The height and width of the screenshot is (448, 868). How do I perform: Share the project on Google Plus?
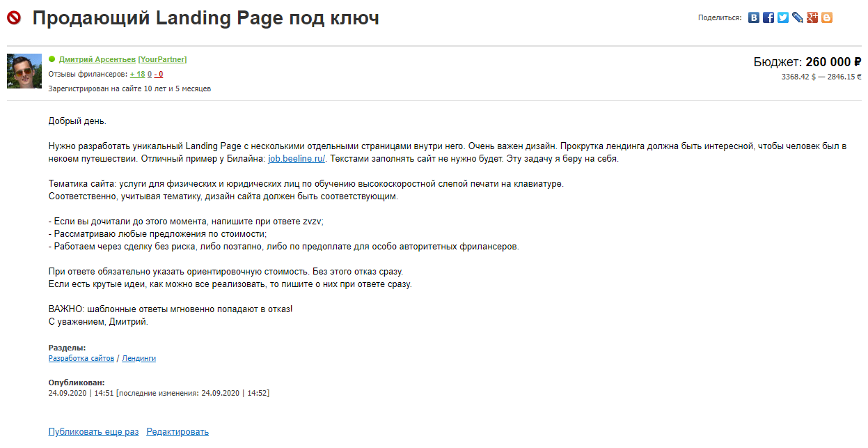click(812, 18)
